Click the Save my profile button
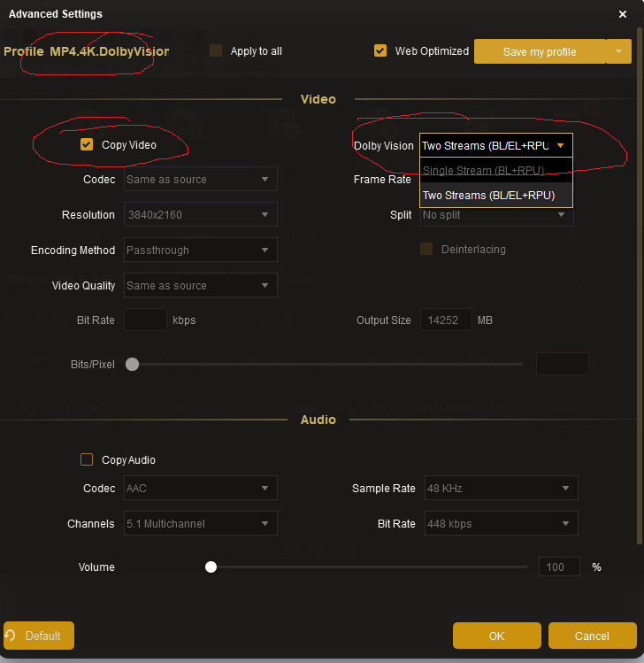The image size is (644, 663). [540, 51]
